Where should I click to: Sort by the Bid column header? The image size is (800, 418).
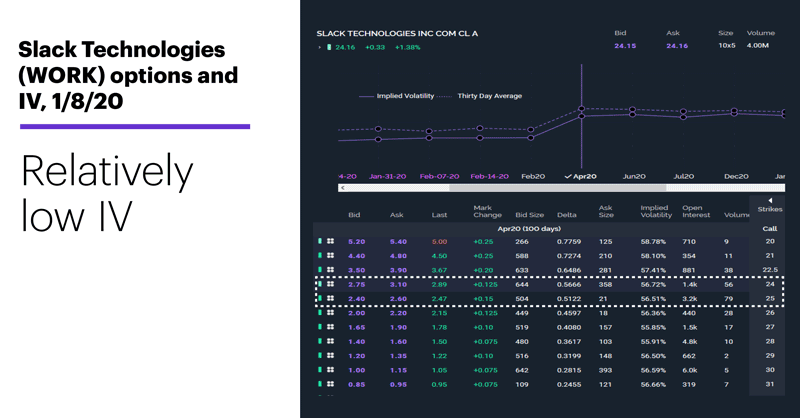tap(354, 215)
